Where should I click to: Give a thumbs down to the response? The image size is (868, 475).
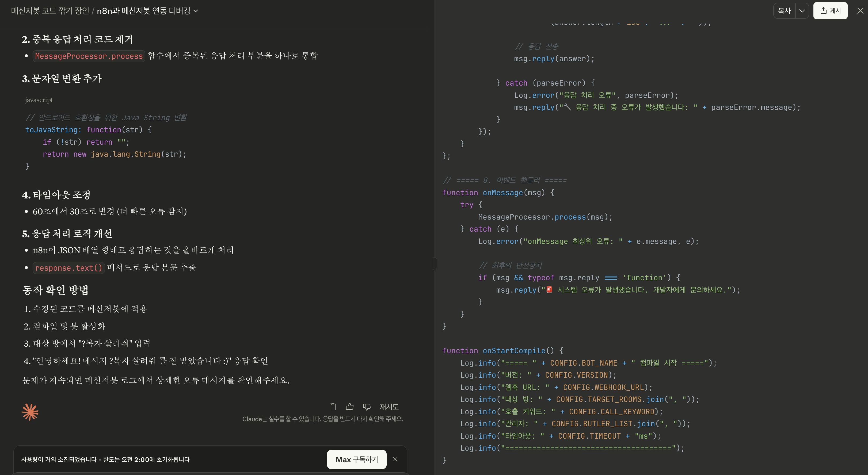367,407
